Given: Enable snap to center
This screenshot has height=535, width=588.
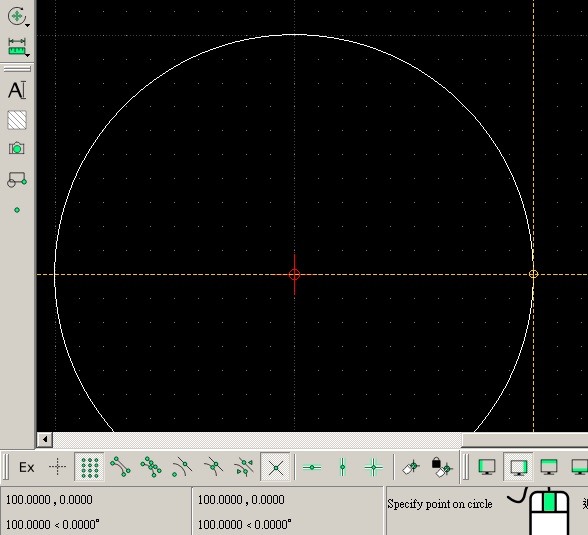Looking at the screenshot, I should tap(182, 467).
